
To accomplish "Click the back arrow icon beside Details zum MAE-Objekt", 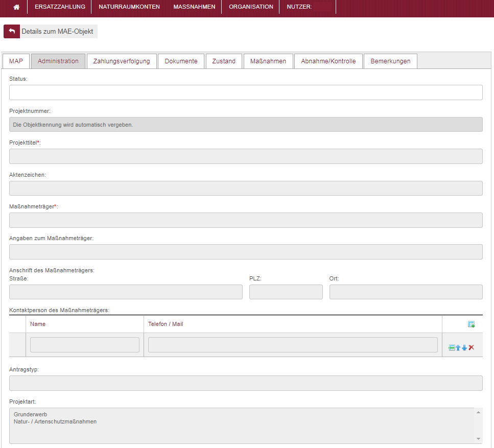I will (11, 32).
